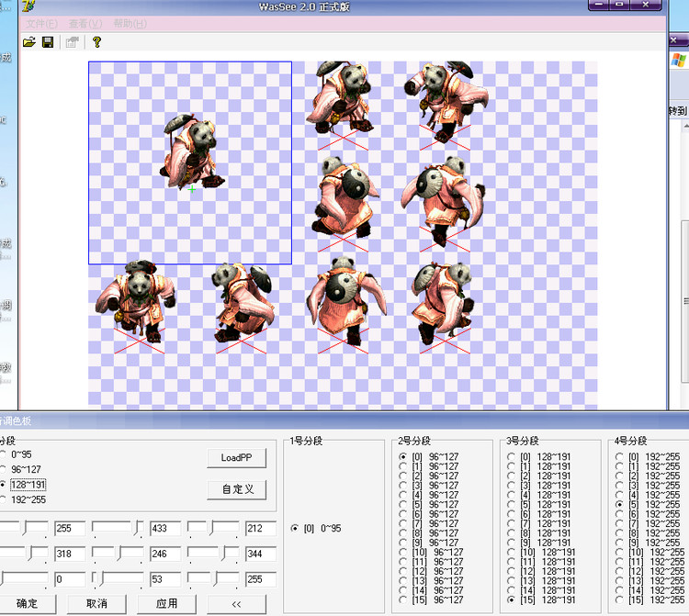
Task: Click the open file folder icon
Action: point(29,42)
